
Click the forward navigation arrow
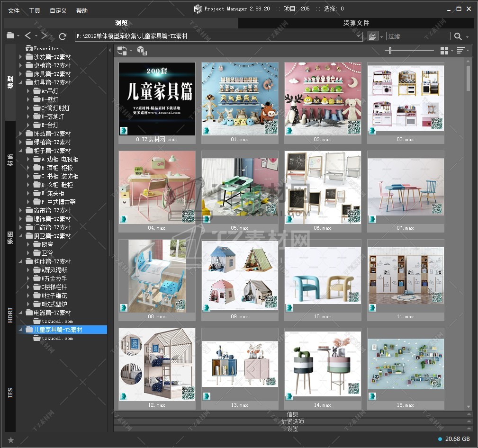pos(44,36)
